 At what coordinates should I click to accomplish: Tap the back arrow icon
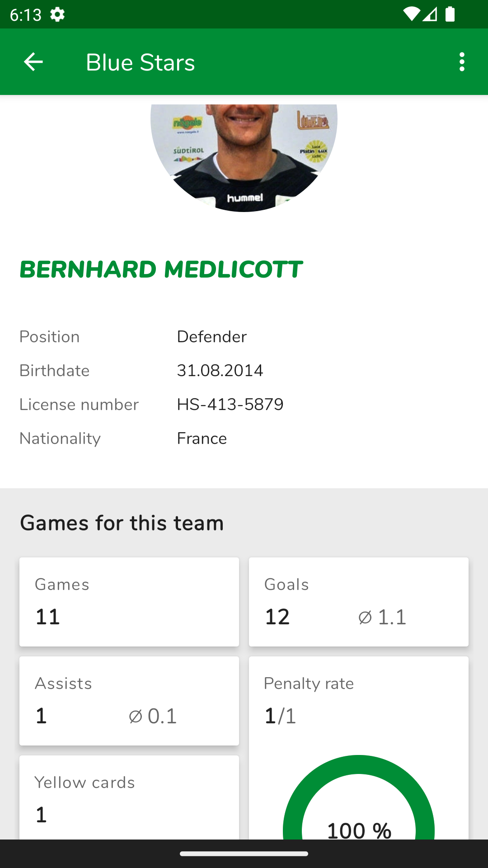(33, 62)
